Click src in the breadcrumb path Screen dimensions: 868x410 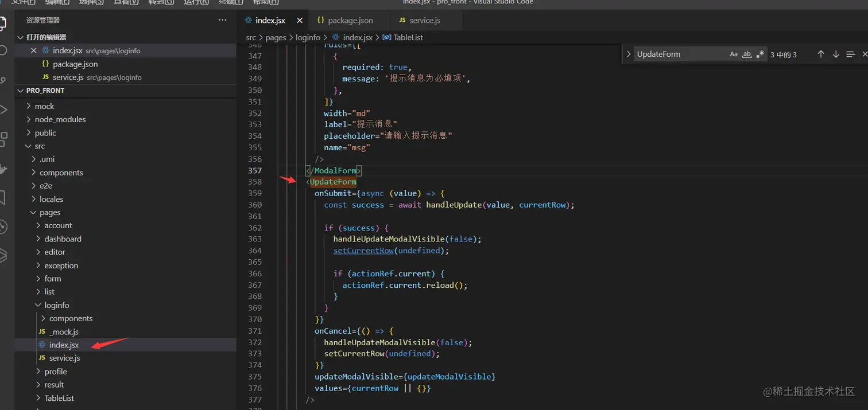251,37
